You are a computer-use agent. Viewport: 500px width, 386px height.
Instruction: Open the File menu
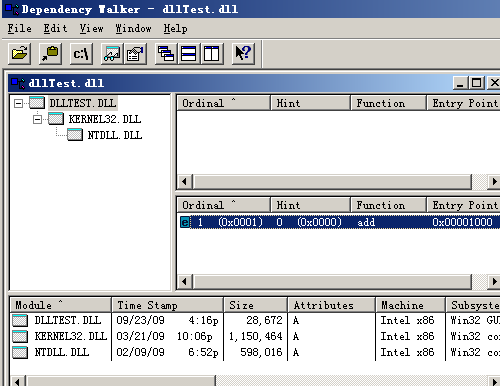(x=20, y=29)
